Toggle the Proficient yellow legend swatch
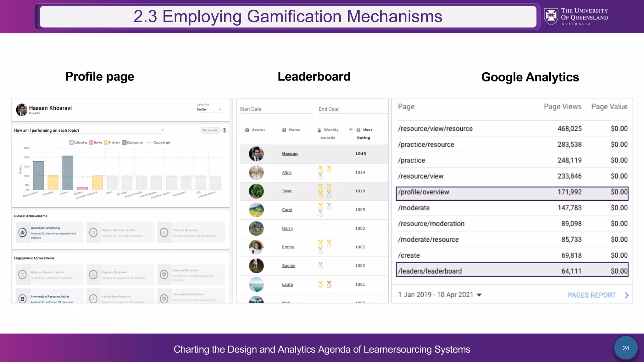Image resolution: width=644 pixels, height=362 pixels. [106, 143]
